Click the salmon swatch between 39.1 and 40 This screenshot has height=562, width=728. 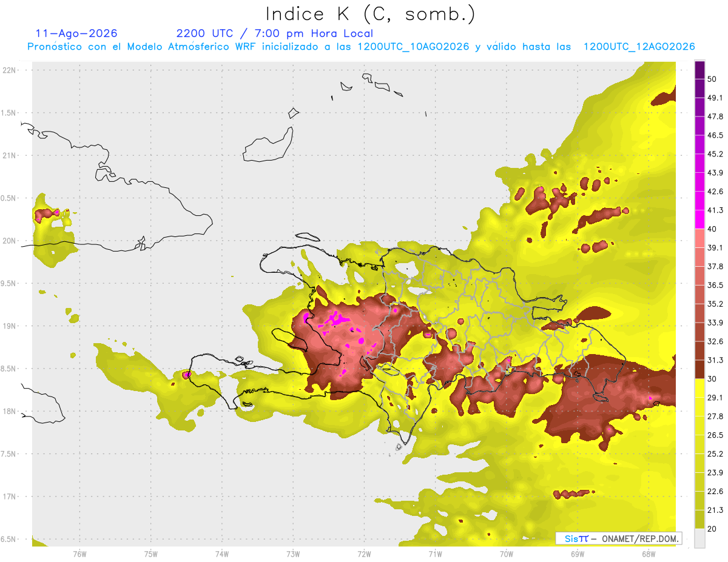pos(699,238)
